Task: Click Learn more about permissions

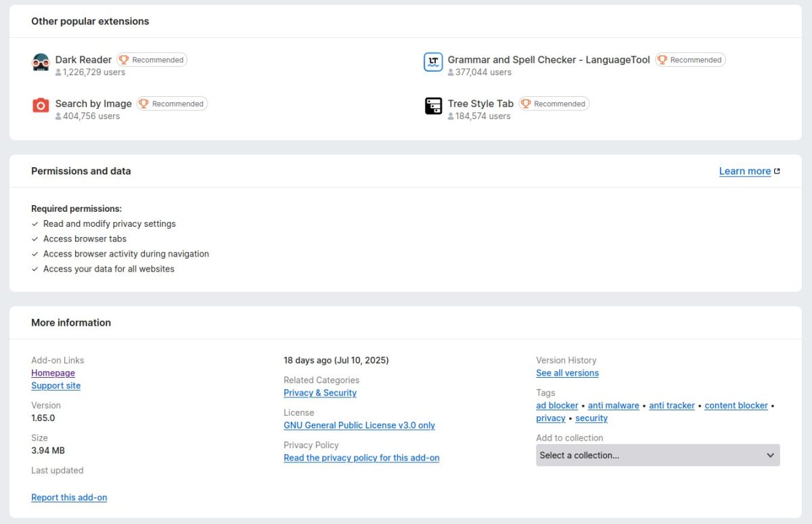Action: [x=744, y=171]
